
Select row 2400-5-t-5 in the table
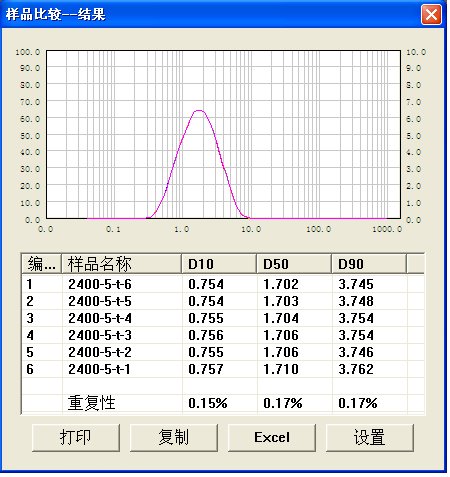coord(223,301)
